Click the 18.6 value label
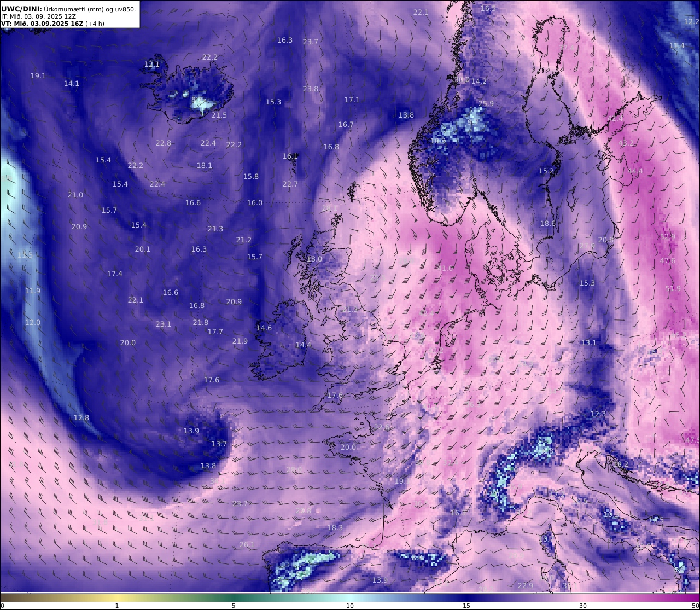Image resolution: width=700 pixels, height=610 pixels. (x=548, y=224)
